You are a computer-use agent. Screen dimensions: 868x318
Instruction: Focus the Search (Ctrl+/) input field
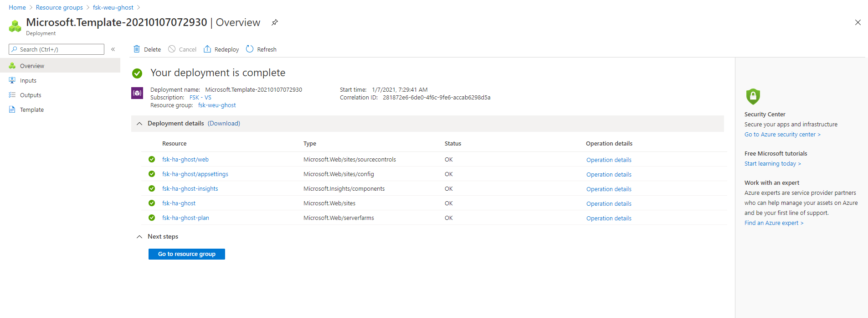56,49
